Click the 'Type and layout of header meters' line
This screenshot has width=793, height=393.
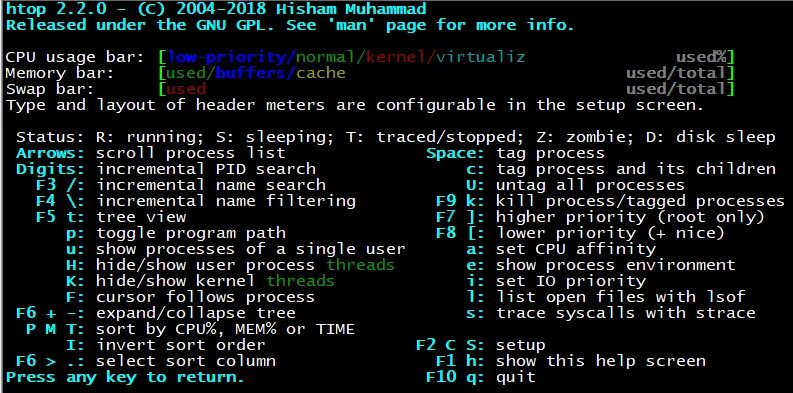(x=355, y=105)
